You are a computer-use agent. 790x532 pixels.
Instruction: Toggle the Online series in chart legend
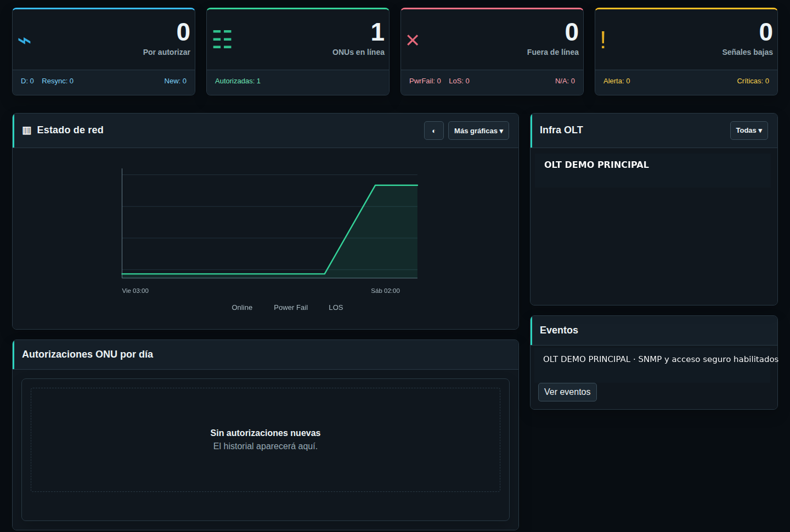242,308
